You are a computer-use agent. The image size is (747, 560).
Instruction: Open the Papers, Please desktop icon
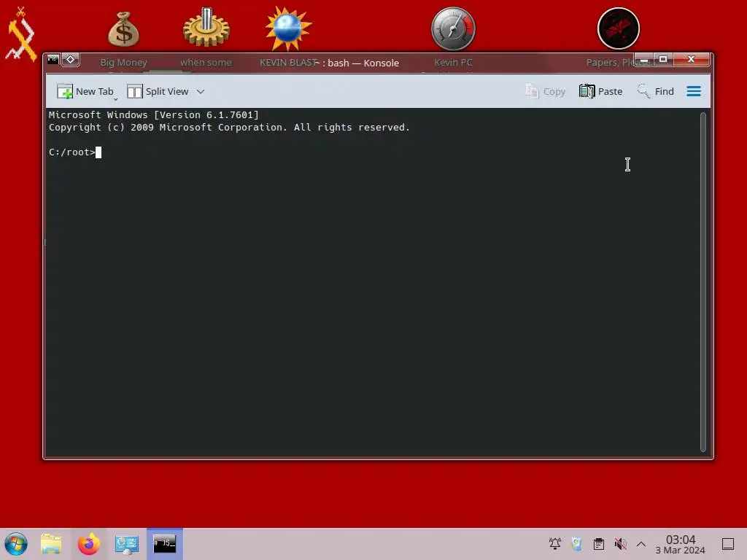click(x=619, y=28)
